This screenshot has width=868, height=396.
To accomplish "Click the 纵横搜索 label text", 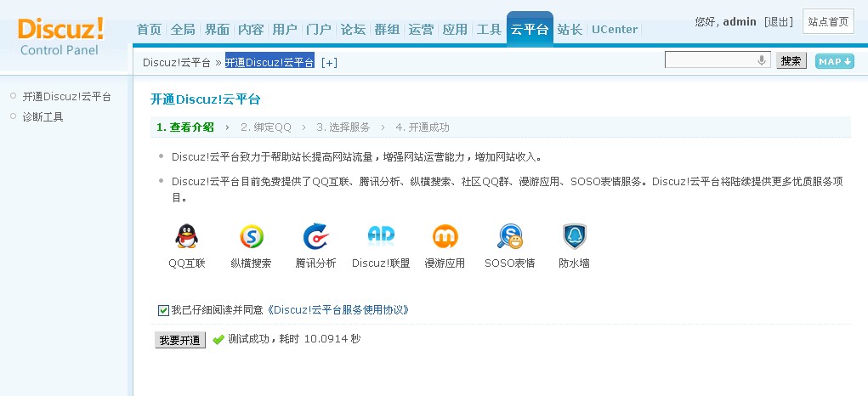I will pos(252,263).
